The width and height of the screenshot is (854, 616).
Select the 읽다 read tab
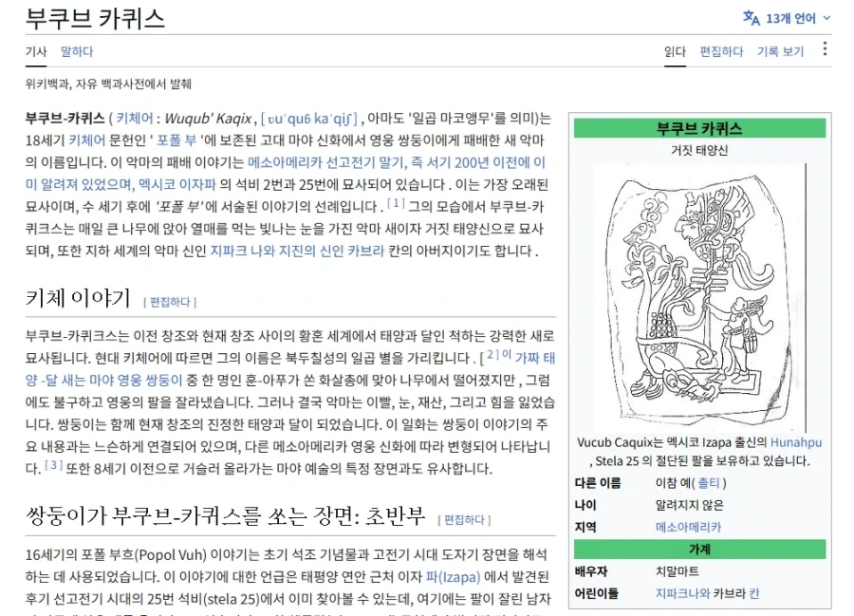tap(675, 52)
